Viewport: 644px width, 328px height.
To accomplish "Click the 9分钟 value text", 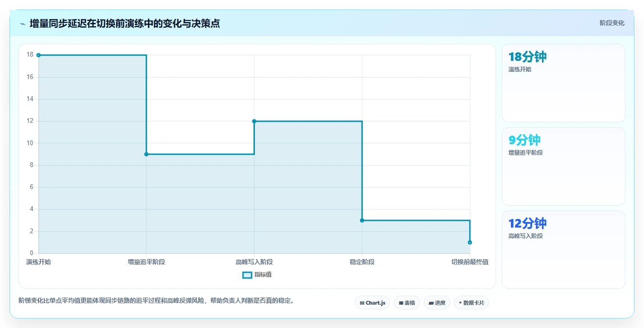I will pos(525,140).
